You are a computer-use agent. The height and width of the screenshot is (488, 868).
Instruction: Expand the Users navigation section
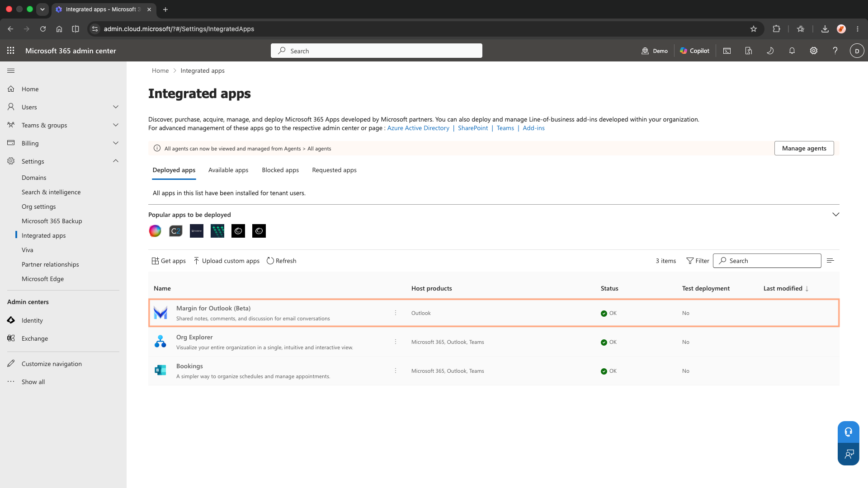[116, 107]
